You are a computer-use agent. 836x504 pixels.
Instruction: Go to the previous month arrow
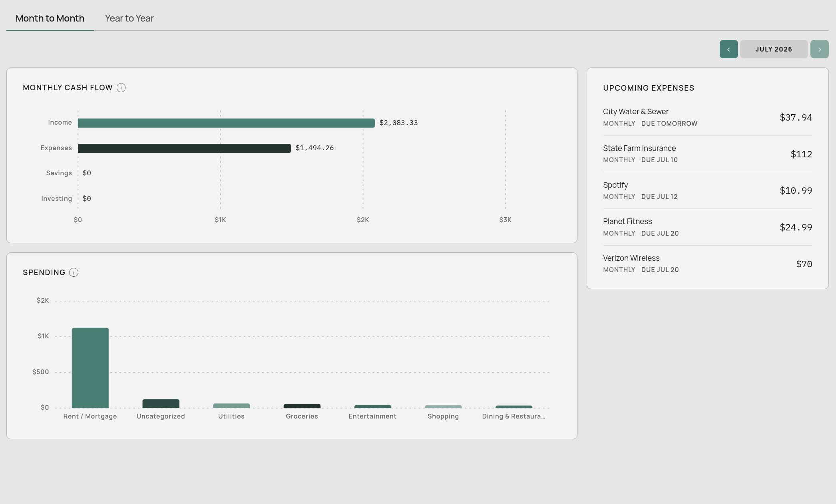pos(729,49)
